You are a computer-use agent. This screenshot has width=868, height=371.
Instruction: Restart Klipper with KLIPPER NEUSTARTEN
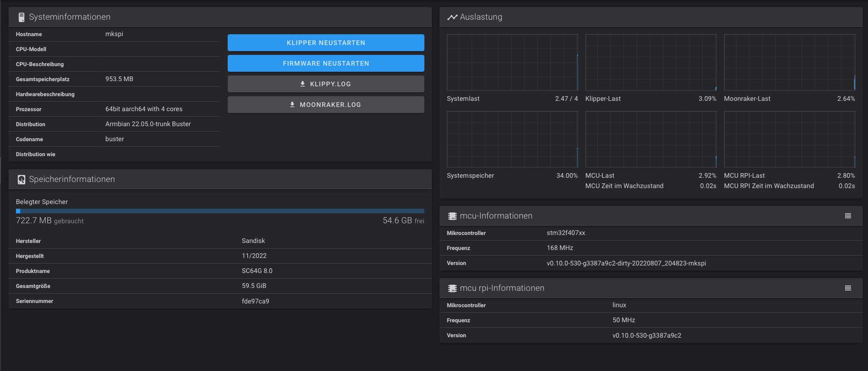pos(326,43)
